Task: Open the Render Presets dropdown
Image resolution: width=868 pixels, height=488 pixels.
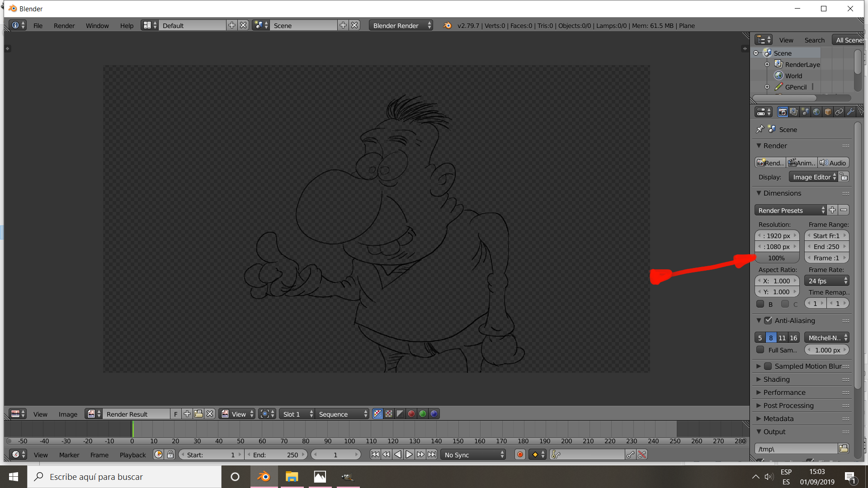Action: [x=789, y=210]
